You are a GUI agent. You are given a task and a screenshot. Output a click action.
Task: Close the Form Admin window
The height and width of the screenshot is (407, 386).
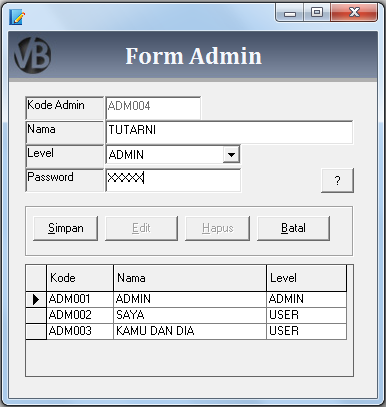(354, 13)
